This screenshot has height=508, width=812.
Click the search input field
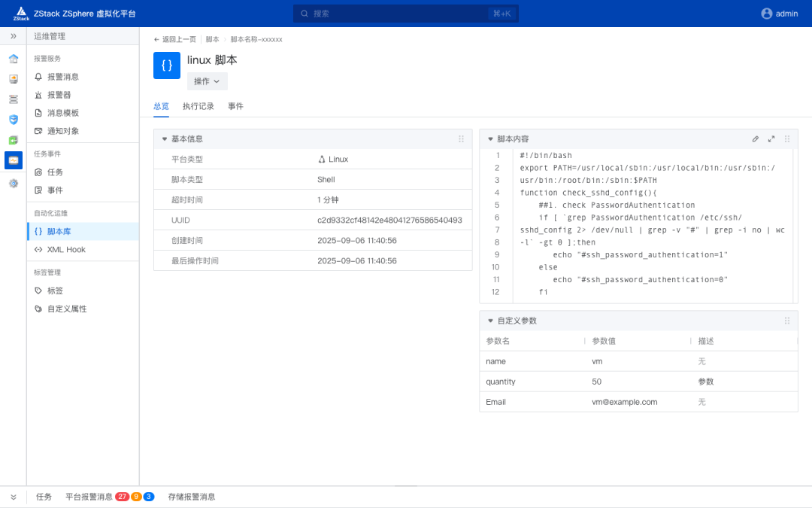coord(405,14)
